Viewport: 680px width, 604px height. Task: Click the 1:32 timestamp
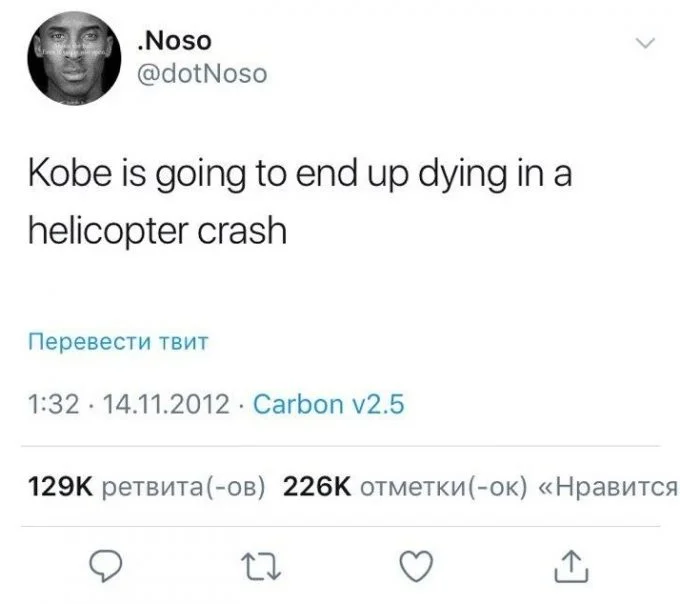54,404
